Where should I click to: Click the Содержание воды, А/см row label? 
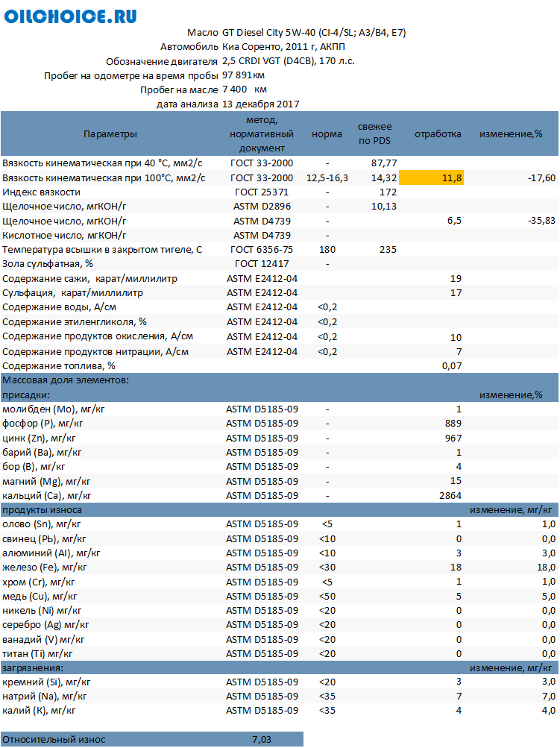click(59, 307)
